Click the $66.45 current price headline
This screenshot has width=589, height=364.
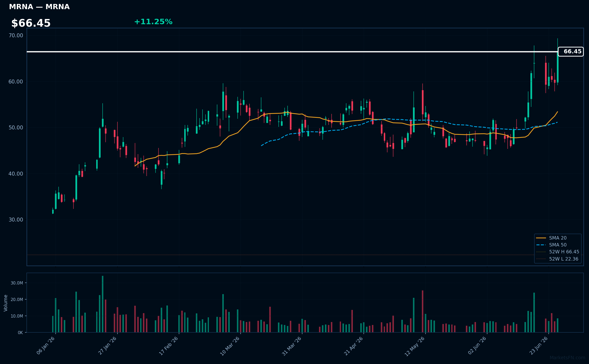pyautogui.click(x=31, y=23)
